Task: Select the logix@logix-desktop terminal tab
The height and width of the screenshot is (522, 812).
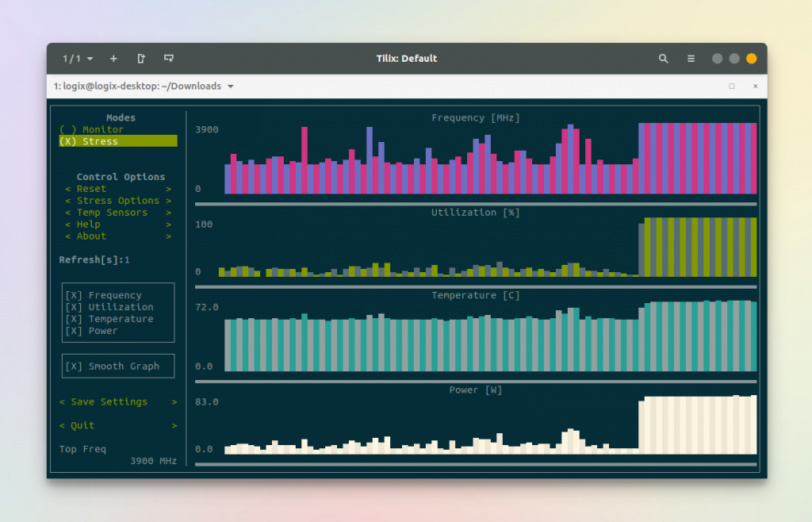Action: coord(139,86)
